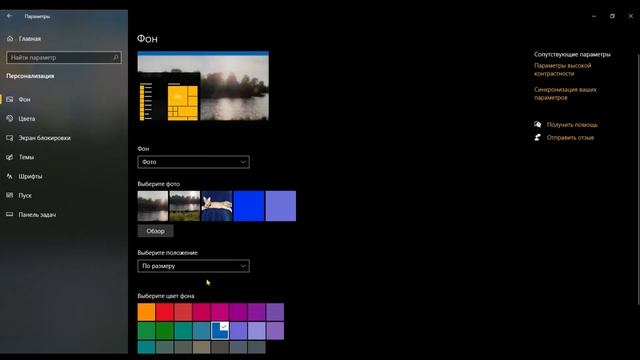This screenshot has width=640, height=360.
Task: Open Главная using the house icon
Action: click(10, 39)
